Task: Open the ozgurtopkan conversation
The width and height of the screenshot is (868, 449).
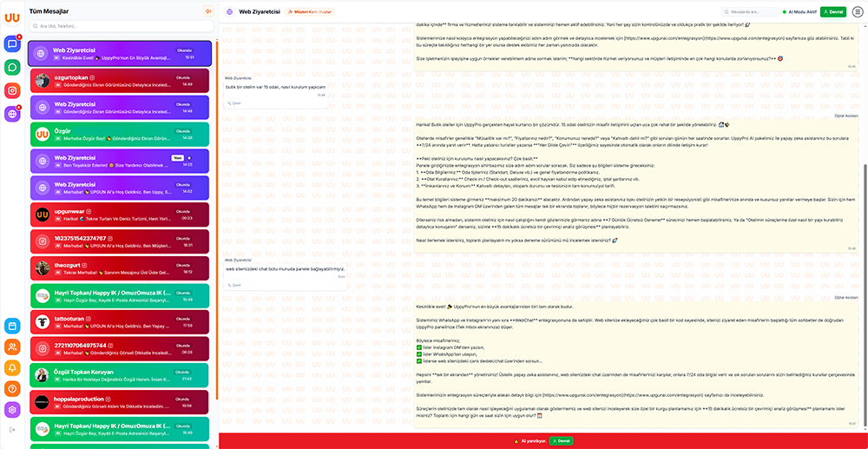Action: (120, 80)
